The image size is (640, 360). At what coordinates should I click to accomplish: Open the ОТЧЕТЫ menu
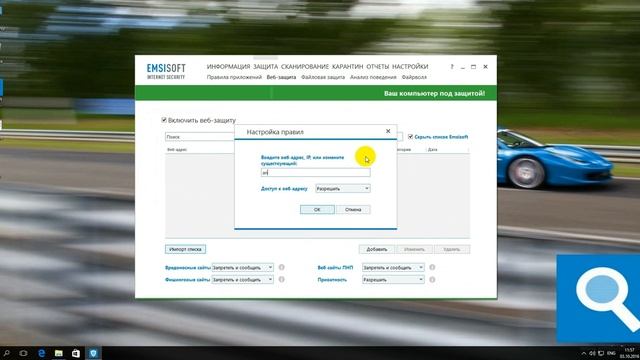(x=378, y=67)
